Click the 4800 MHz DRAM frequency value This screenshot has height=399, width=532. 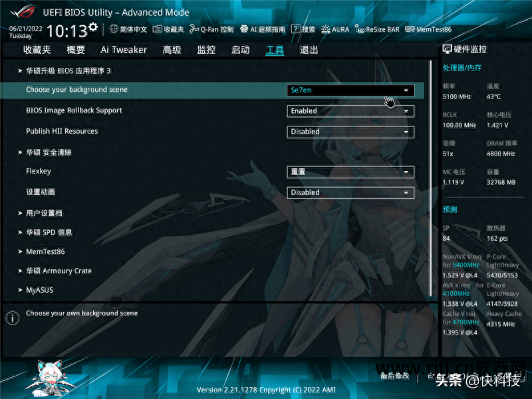coord(501,154)
